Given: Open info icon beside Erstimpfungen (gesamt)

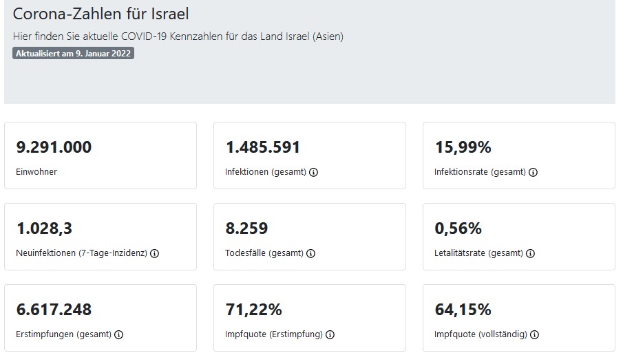Looking at the screenshot, I should [118, 334].
